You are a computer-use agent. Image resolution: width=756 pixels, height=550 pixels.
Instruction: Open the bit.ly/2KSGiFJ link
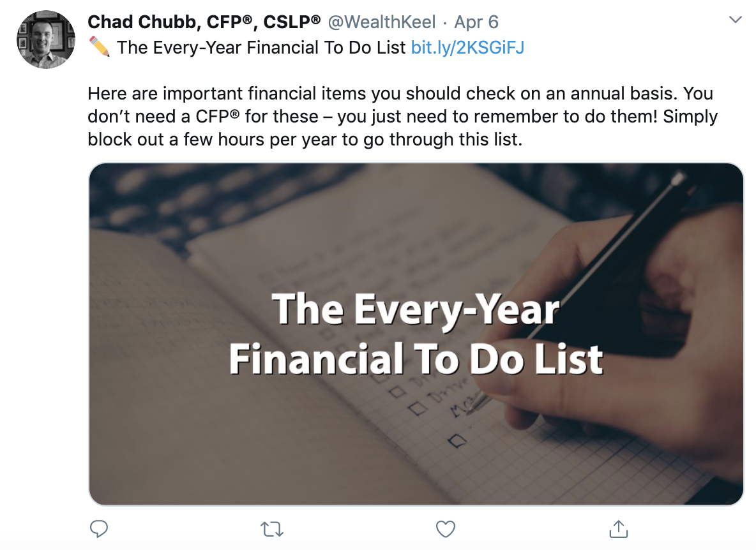click(x=467, y=47)
